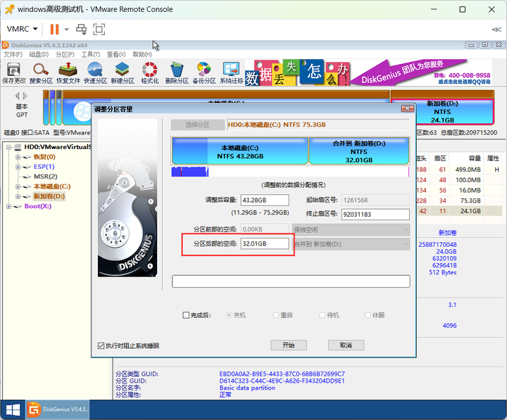The height and width of the screenshot is (420, 507).
Task: Click the DiskGenius app logo in title bar
Action: [x=6, y=45]
